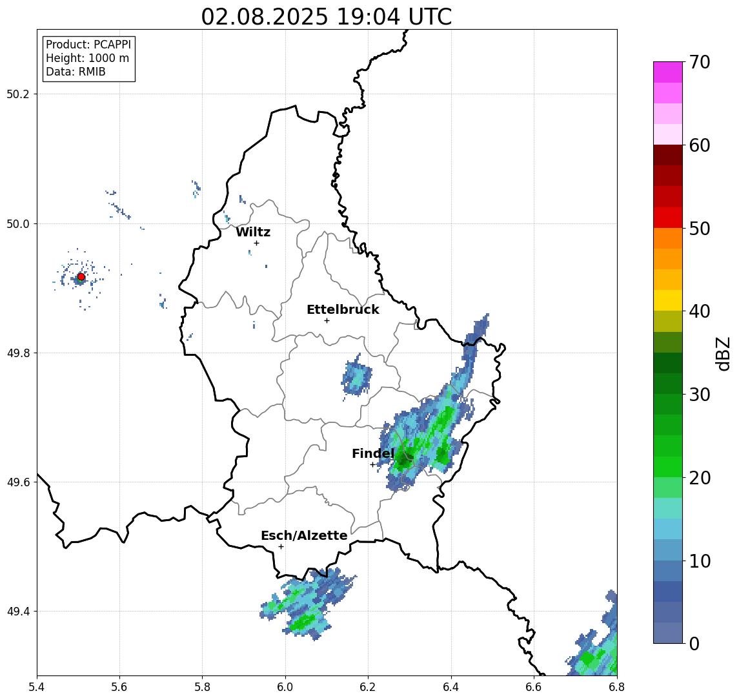Click the longitude 6.2 axis label
Screen dimensions: 739x700
pos(368,687)
